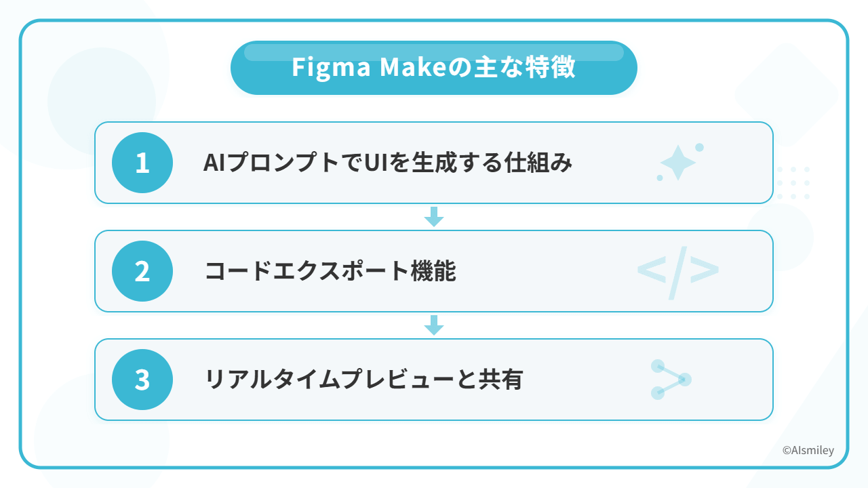Select the コードエクスポート機能 label

click(330, 271)
